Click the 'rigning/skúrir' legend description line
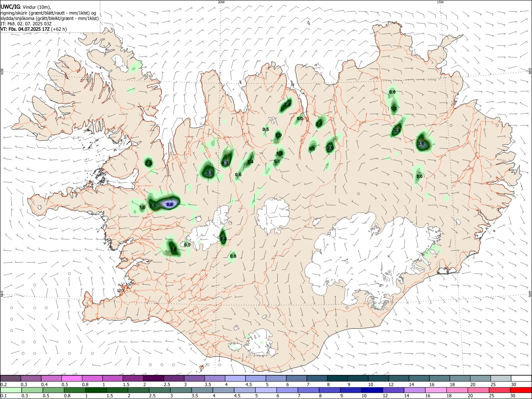 [x=48, y=12]
